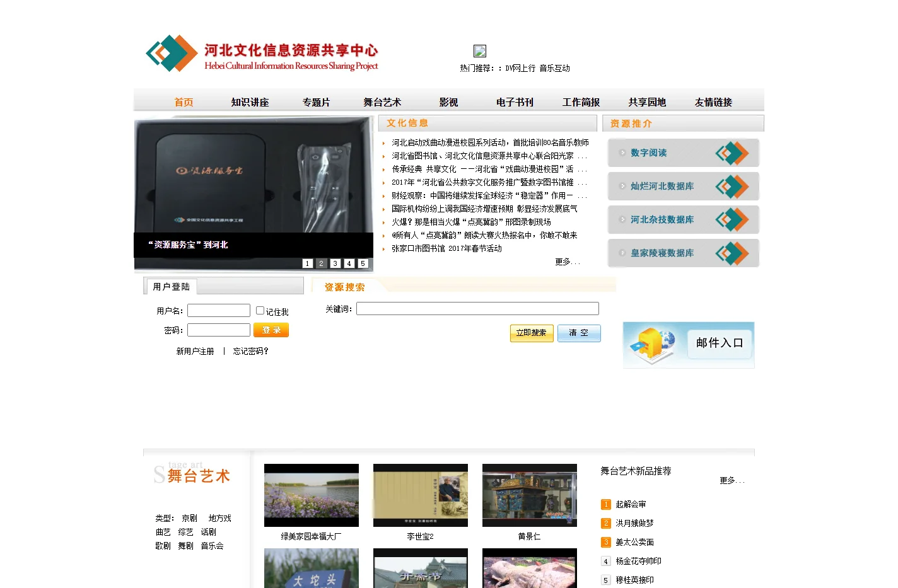Viewport: 898px width, 588px height.
Task: Open the 专题片 nav item
Action: point(316,102)
